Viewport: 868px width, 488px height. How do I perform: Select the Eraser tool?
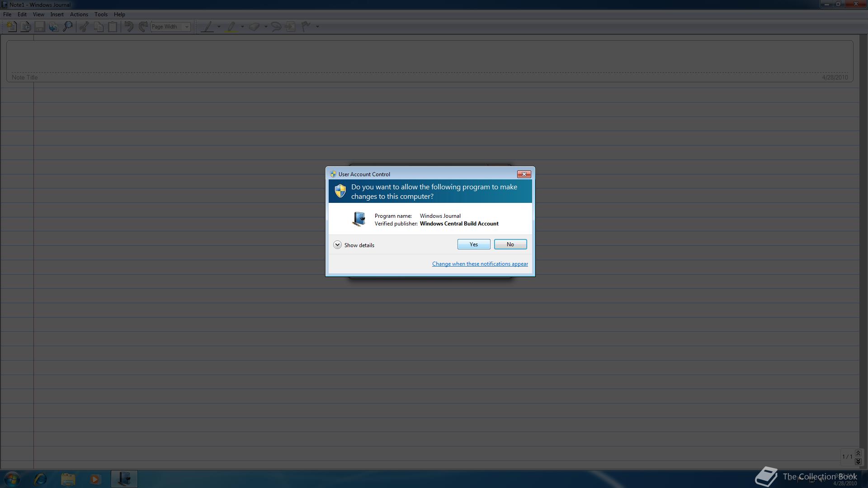click(x=254, y=27)
